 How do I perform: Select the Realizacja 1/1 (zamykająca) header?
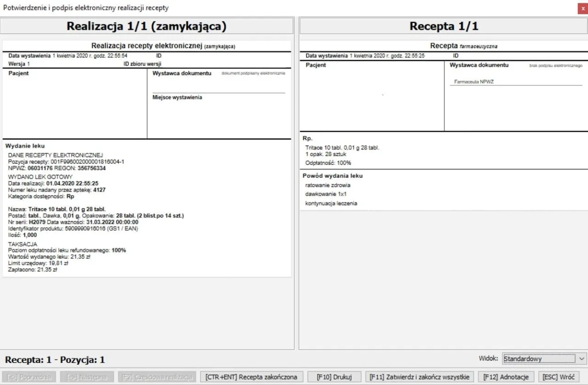point(147,26)
